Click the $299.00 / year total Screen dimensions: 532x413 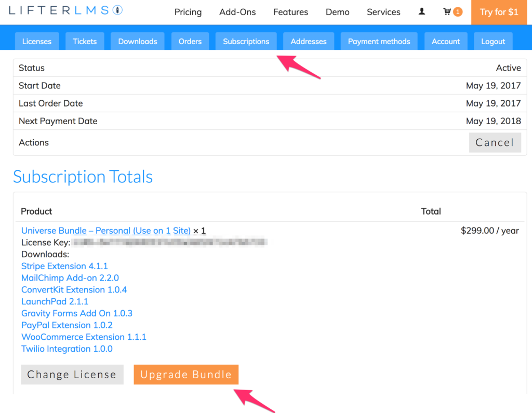point(489,231)
